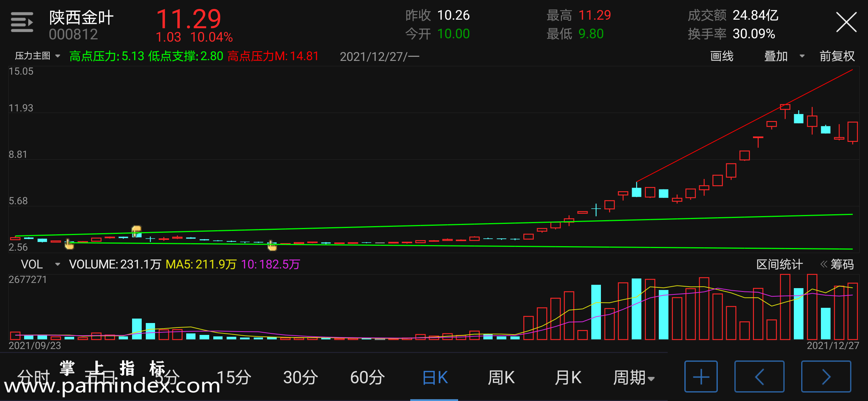
Task: Switch to the 日K tab
Action: [x=435, y=378]
